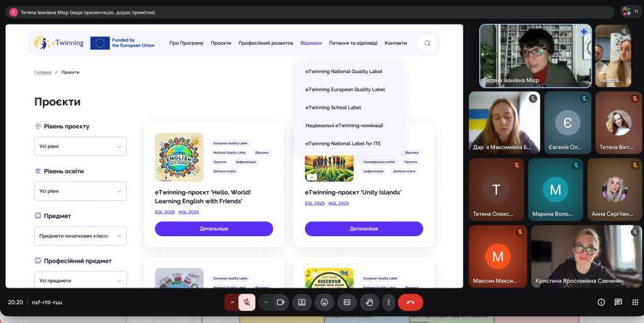Screen dimensions: 644x323
Task: Click Hello, World! project title
Action: 203,197
